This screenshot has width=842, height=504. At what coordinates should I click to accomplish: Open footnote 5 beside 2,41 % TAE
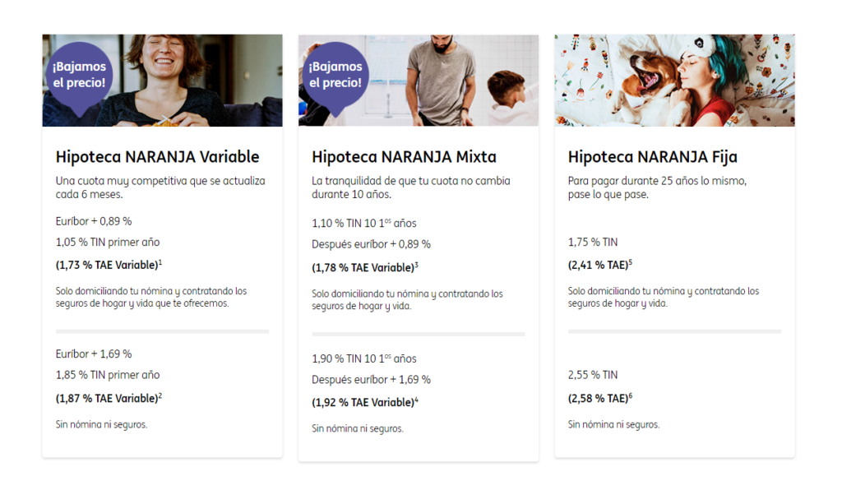point(630,262)
